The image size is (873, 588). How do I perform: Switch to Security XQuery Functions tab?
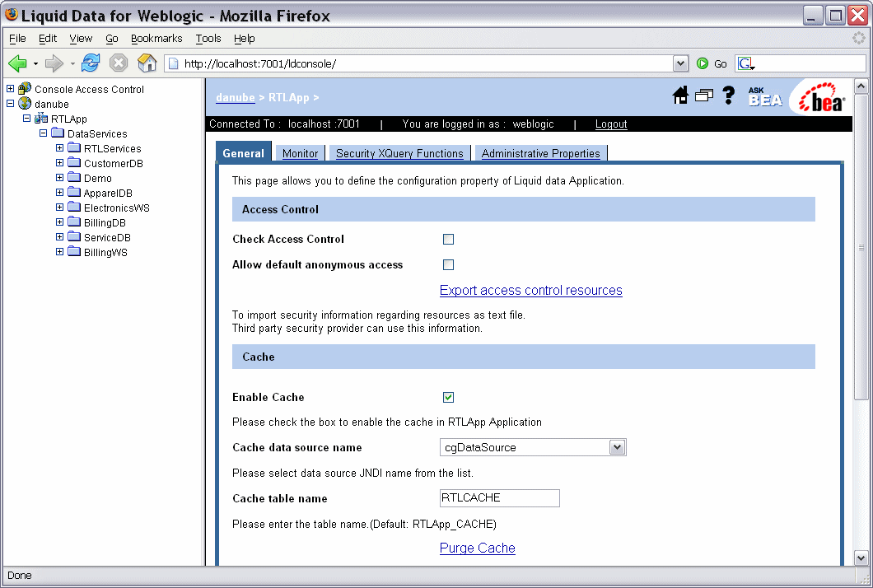[399, 154]
